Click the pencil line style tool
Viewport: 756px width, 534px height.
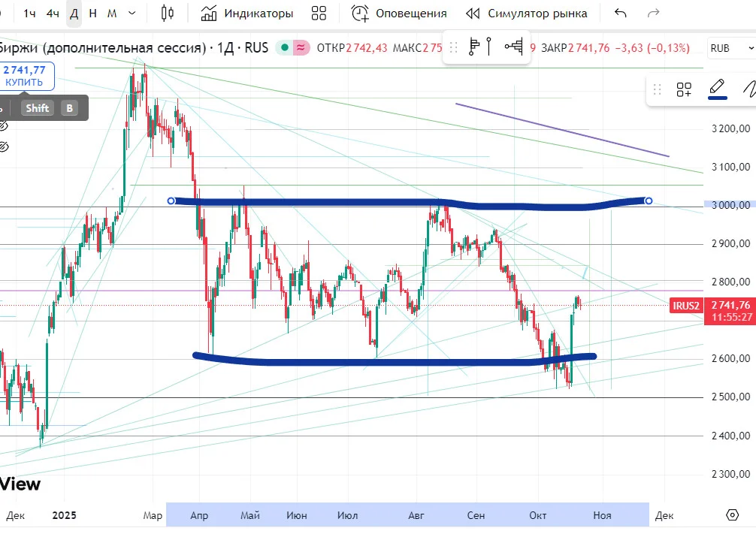(718, 86)
